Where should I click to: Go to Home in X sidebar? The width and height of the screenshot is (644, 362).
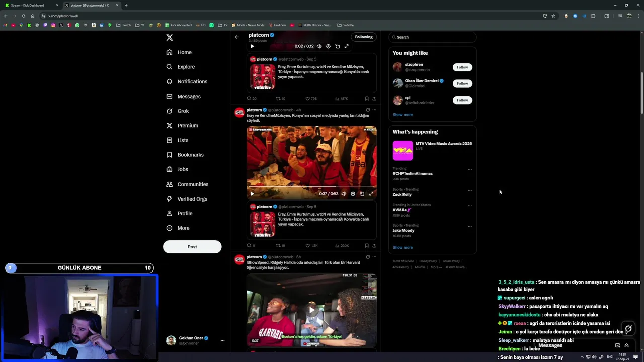click(x=179, y=52)
